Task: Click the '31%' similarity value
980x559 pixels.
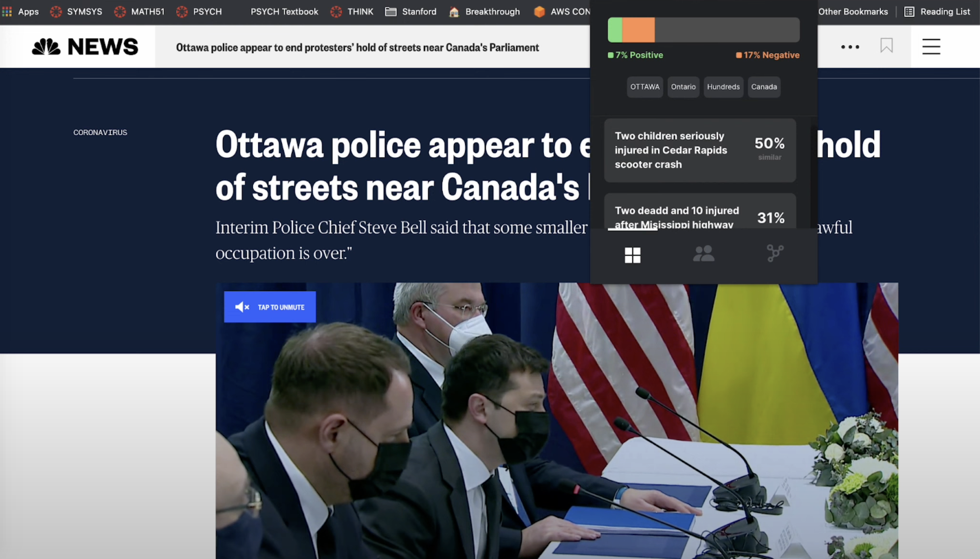Action: (771, 218)
